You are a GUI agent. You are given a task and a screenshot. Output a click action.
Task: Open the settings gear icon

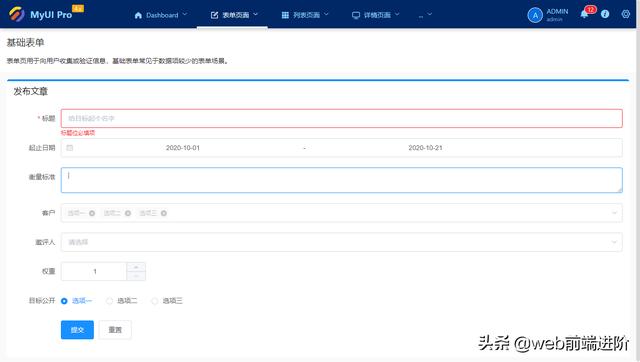click(626, 14)
